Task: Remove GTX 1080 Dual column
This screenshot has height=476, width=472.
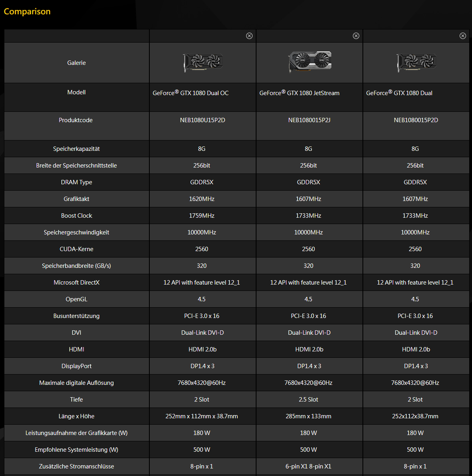Action: click(462, 36)
